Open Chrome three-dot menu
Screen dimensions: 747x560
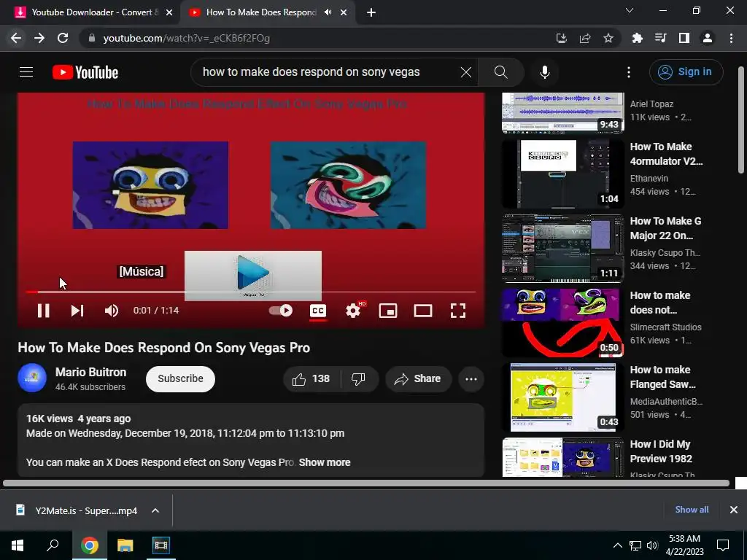731,38
